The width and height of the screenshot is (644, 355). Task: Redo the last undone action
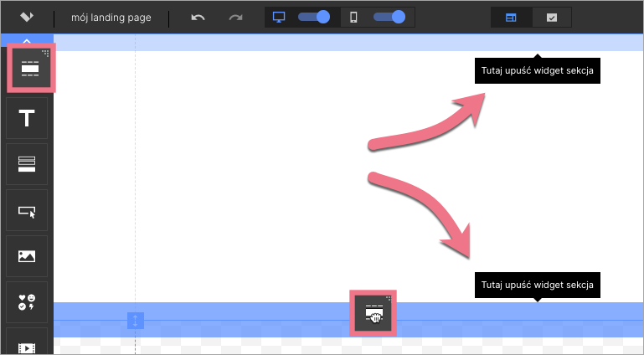click(x=235, y=17)
